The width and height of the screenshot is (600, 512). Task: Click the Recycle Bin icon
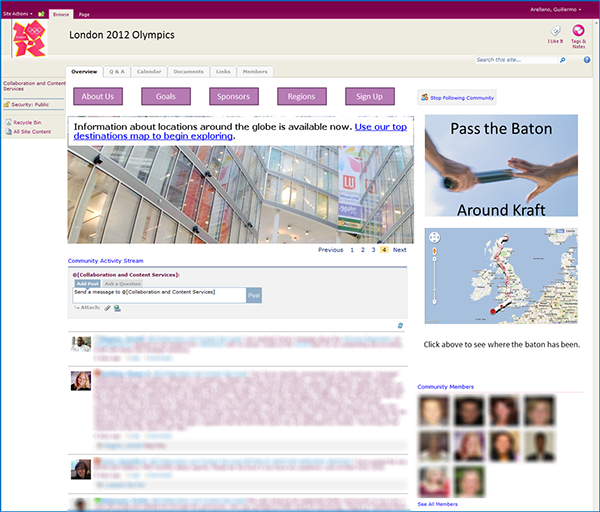point(8,122)
